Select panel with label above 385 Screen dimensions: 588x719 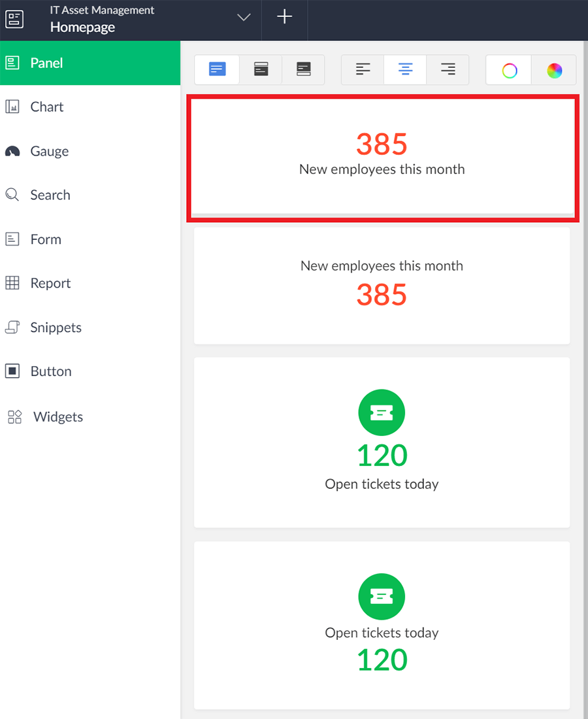(x=382, y=286)
